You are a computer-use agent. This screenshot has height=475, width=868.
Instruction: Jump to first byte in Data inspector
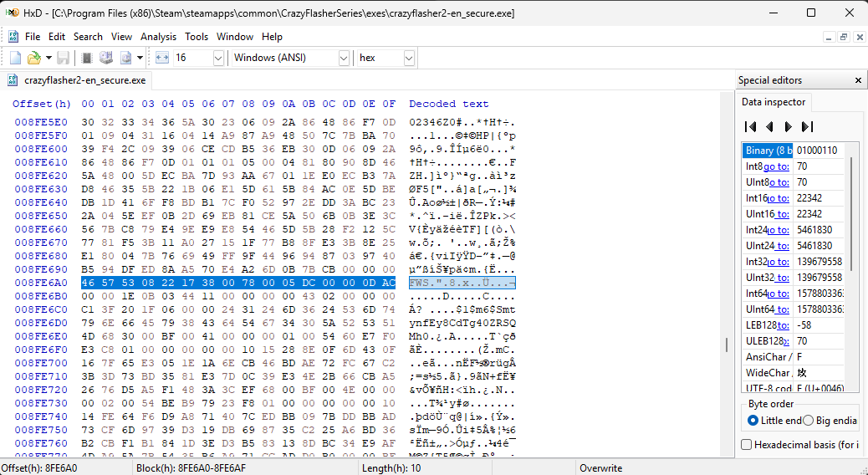(750, 126)
